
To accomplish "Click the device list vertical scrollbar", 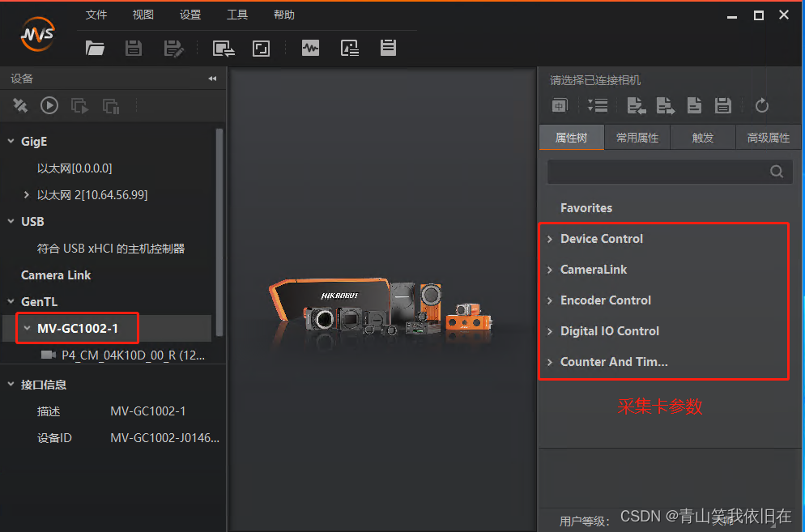I will (x=219, y=232).
